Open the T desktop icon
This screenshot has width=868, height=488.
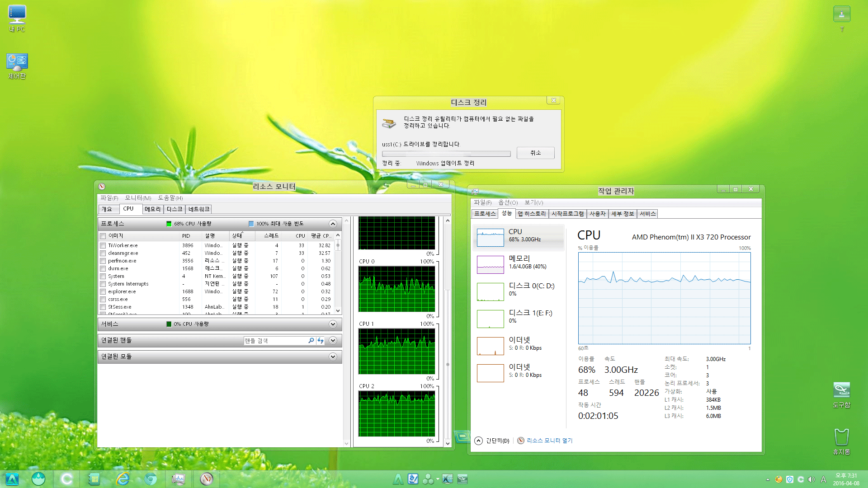pos(841,19)
